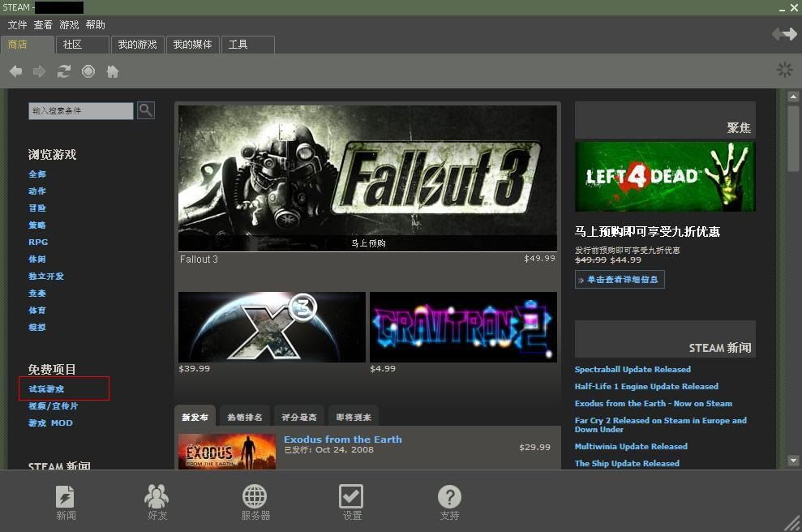The height and width of the screenshot is (532, 802).
Task: Click the vertical scrollbar thumb
Action: click(x=793, y=138)
